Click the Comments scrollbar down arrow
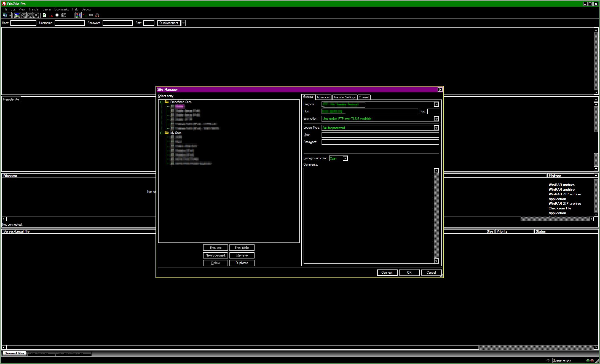The width and height of the screenshot is (600, 364). pyautogui.click(x=436, y=261)
